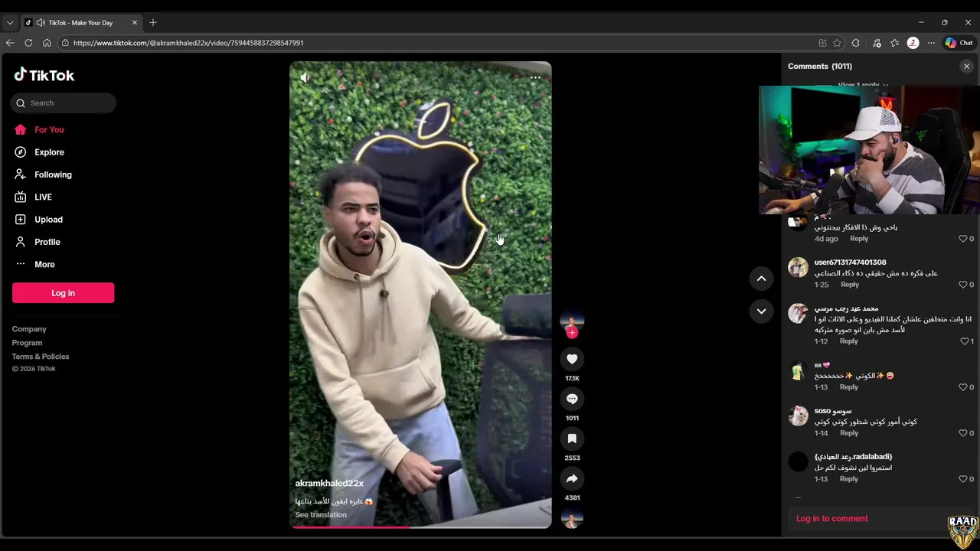Image resolution: width=980 pixels, height=551 pixels.
Task: Add this page to favorites with the star
Action: point(837,43)
